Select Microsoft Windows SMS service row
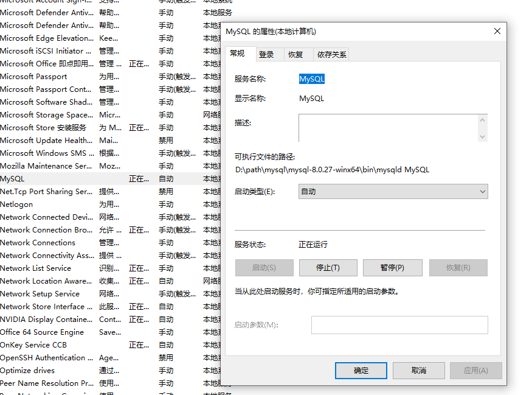532x395 pixels. pos(110,153)
